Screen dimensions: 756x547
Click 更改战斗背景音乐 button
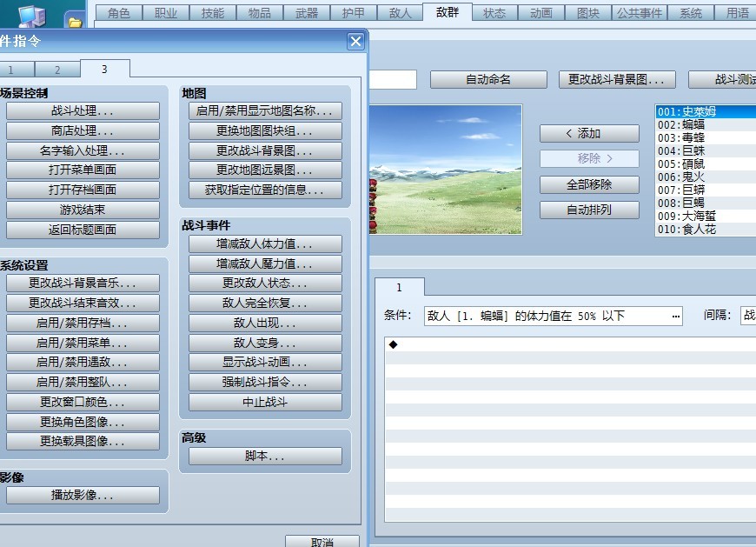(83, 284)
